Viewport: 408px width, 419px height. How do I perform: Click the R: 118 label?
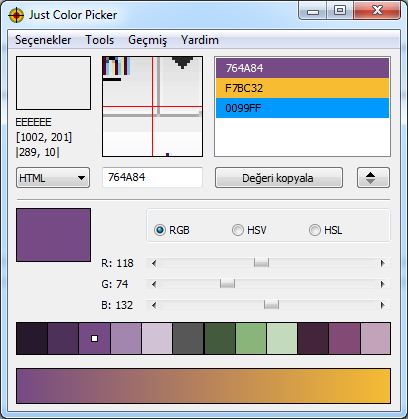pos(117,263)
